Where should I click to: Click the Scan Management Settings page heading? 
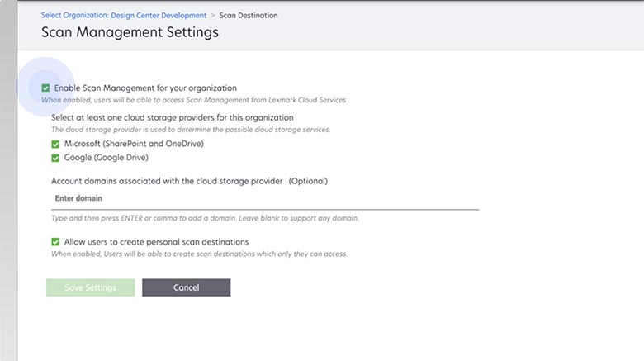pos(130,33)
